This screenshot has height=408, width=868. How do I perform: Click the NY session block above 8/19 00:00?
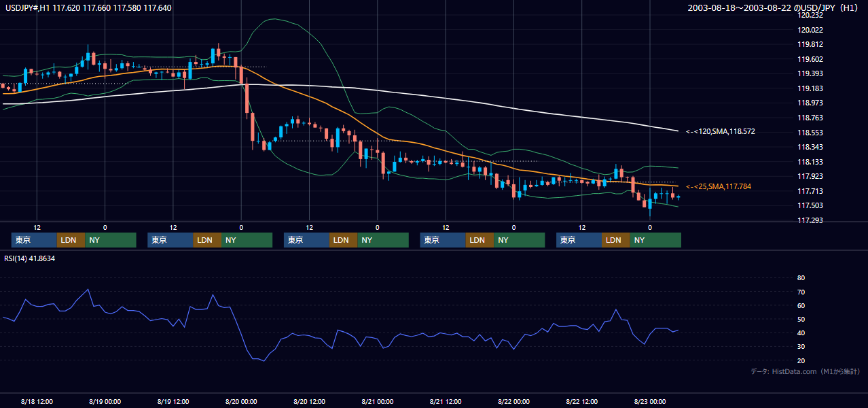(111, 240)
